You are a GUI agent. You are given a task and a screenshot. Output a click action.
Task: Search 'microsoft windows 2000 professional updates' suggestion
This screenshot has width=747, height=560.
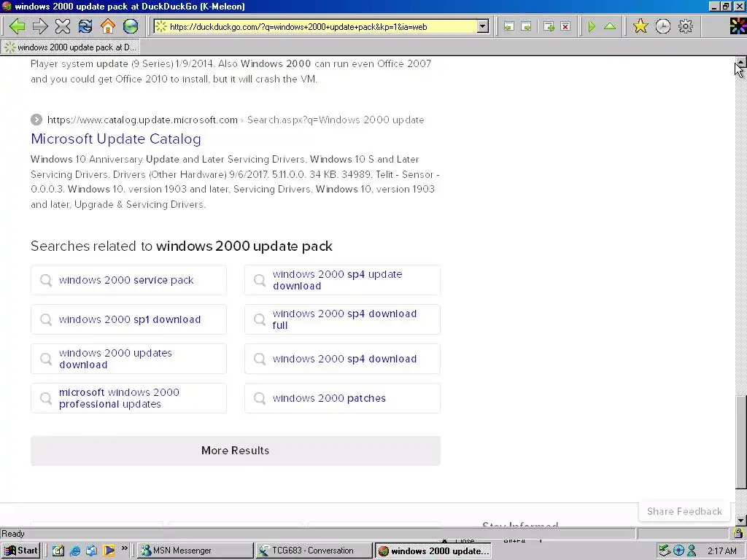pyautogui.click(x=128, y=398)
